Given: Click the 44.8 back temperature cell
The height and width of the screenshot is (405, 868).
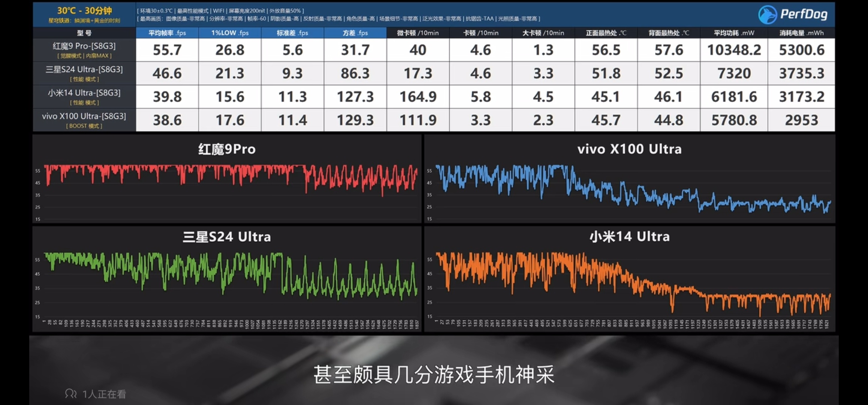Looking at the screenshot, I should click(669, 120).
